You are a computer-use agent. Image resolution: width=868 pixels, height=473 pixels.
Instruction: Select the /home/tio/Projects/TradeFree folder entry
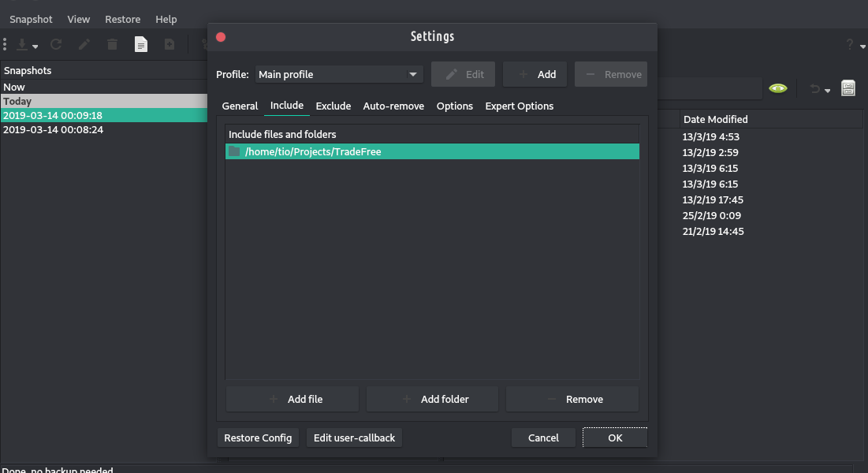(313, 151)
